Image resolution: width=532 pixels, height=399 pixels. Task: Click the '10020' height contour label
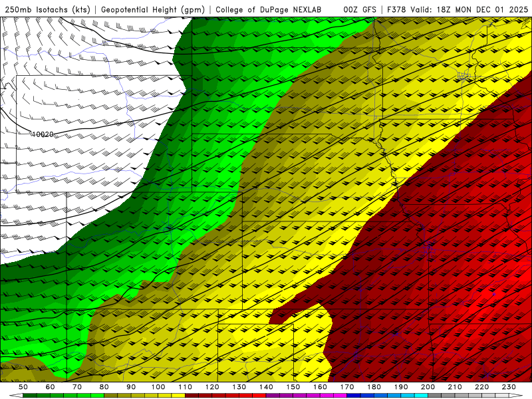[x=43, y=134]
